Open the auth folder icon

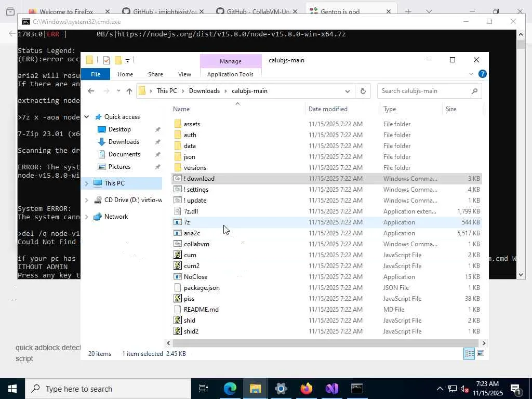click(178, 135)
